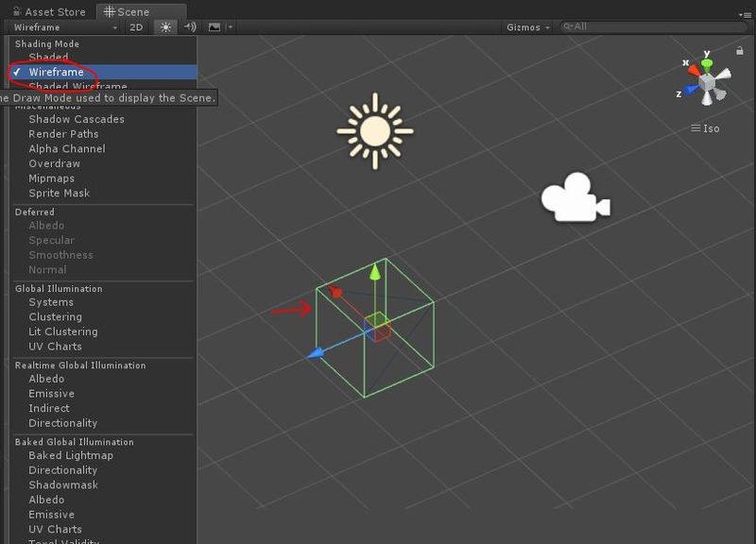
Task: Click the move gizmo center cube
Action: 377,327
